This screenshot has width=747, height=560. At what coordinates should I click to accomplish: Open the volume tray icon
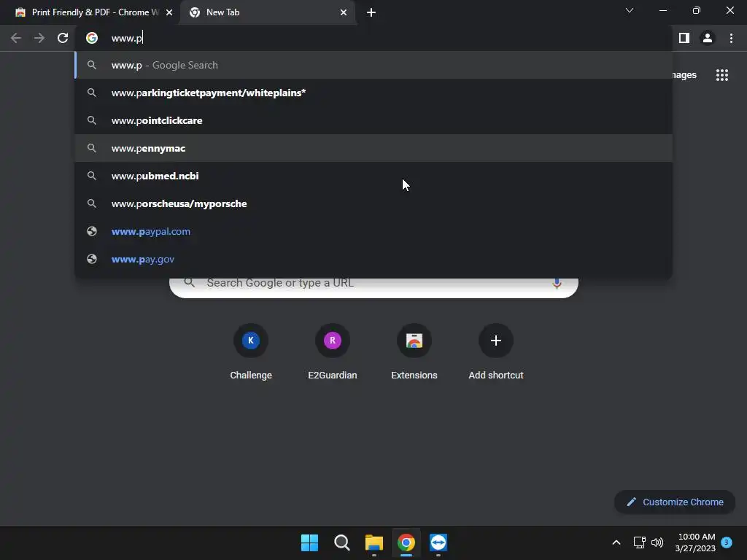coord(657,542)
